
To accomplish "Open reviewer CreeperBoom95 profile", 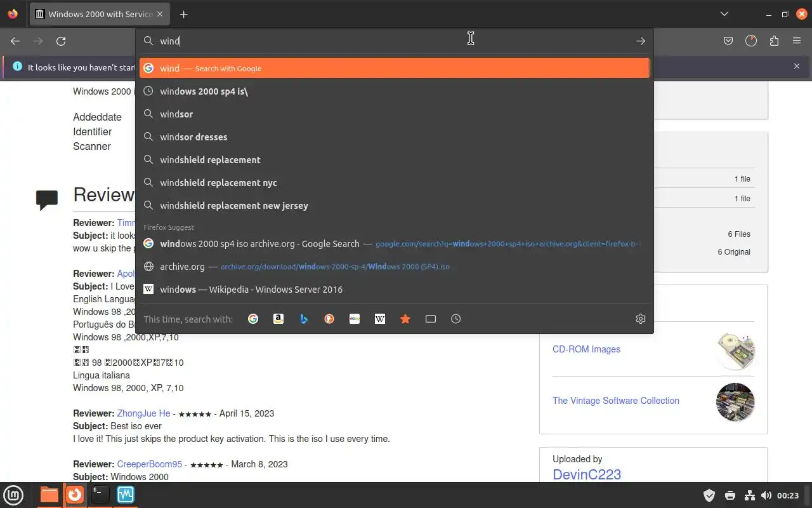I will click(x=150, y=464).
